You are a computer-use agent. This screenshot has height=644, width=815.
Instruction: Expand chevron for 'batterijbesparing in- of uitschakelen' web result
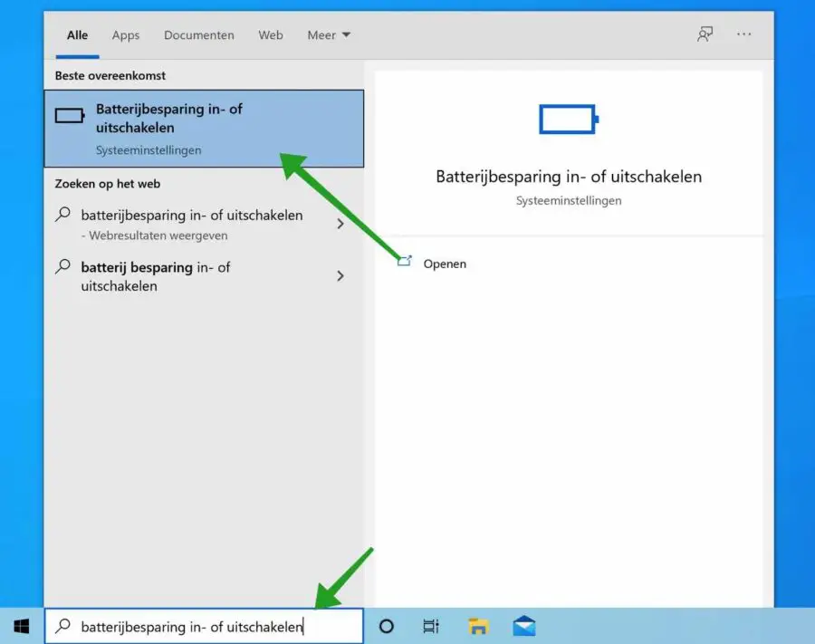(340, 224)
